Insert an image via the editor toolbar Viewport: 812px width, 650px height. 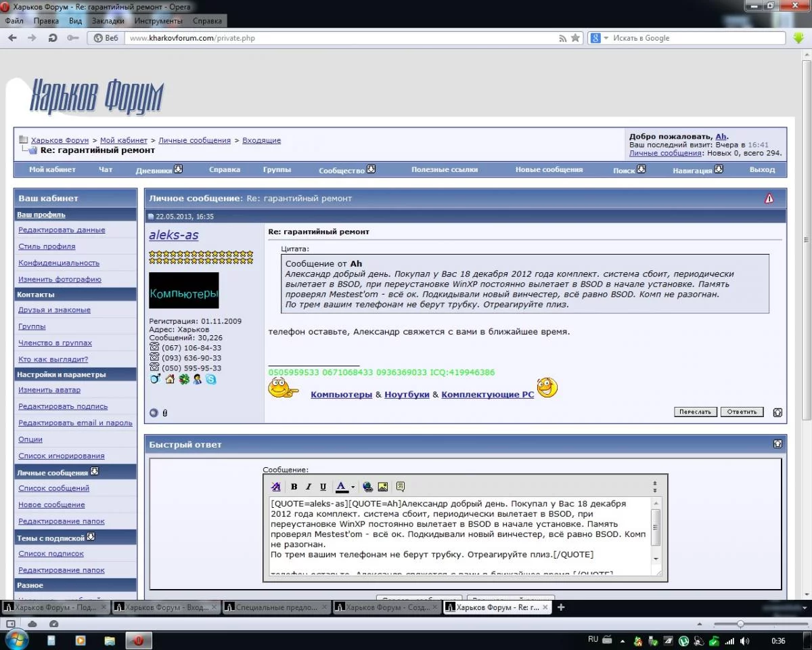pyautogui.click(x=382, y=487)
